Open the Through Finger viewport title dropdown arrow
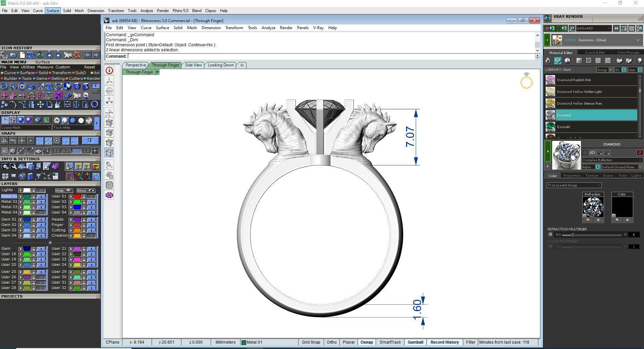The image size is (644, 349). (x=158, y=72)
